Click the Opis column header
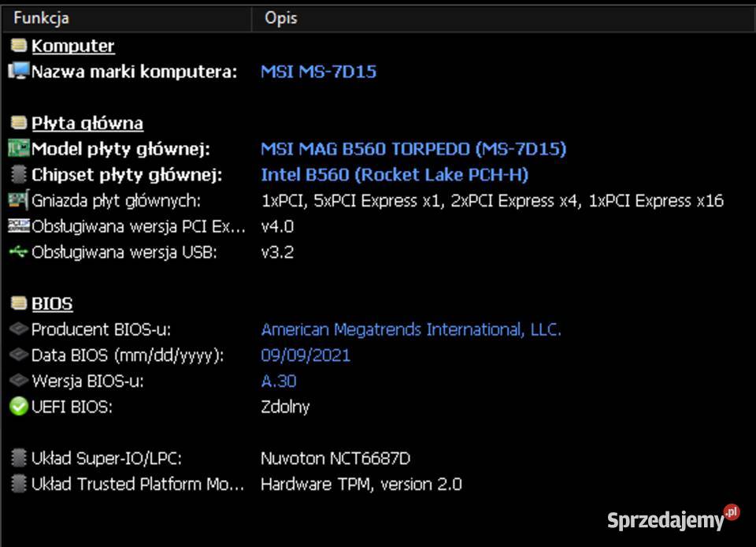This screenshot has height=547, width=756. (281, 17)
